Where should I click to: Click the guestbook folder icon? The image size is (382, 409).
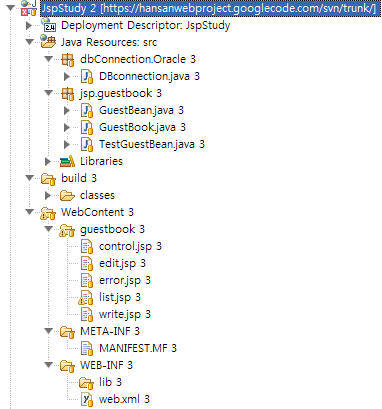pos(67,230)
